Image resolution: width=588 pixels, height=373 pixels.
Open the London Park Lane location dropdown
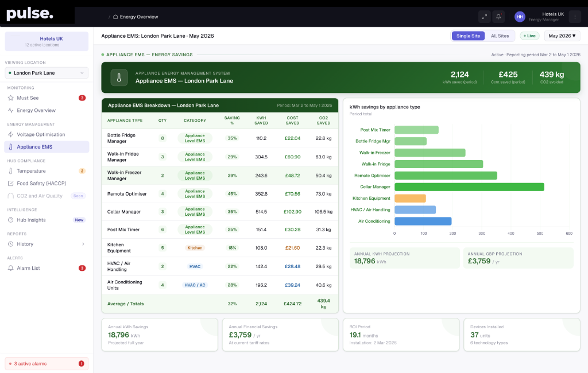pyautogui.click(x=47, y=73)
